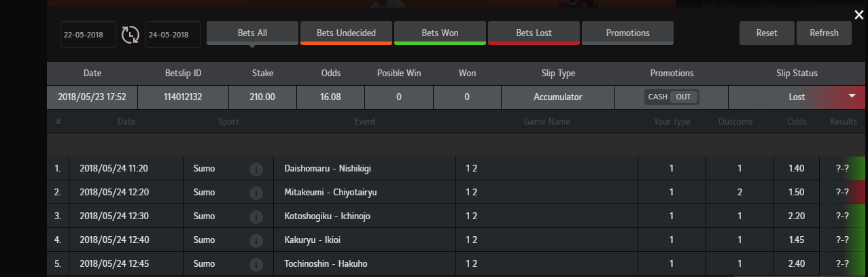The width and height of the screenshot is (868, 277).
Task: Click info icon for Tochinoshin - Hakuho
Action: [256, 264]
